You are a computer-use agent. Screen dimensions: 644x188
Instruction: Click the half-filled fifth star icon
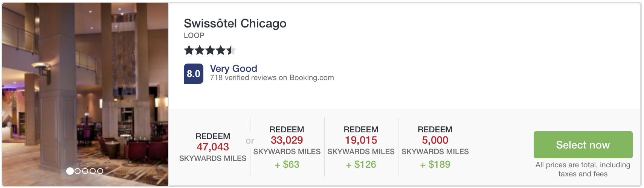231,50
